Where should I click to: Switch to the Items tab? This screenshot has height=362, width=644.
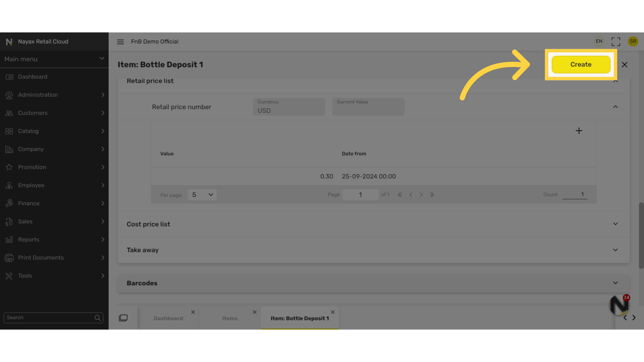[230, 318]
